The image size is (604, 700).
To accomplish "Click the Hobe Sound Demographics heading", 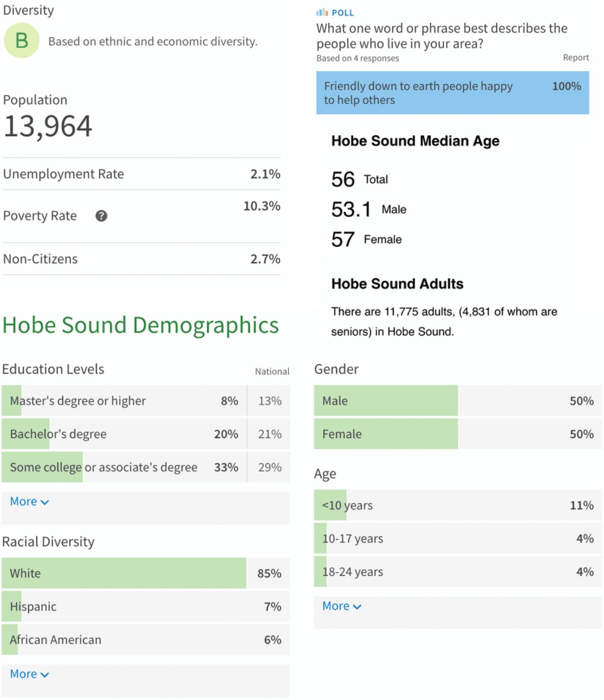I will point(141,325).
